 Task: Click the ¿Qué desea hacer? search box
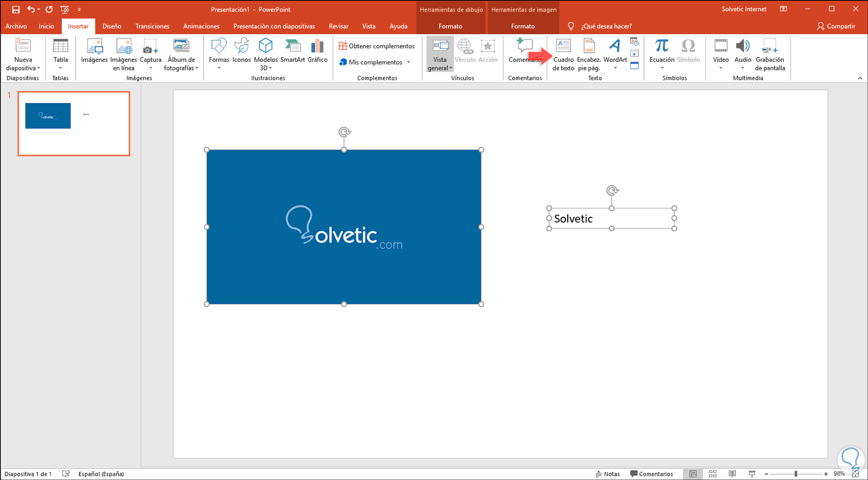(606, 26)
